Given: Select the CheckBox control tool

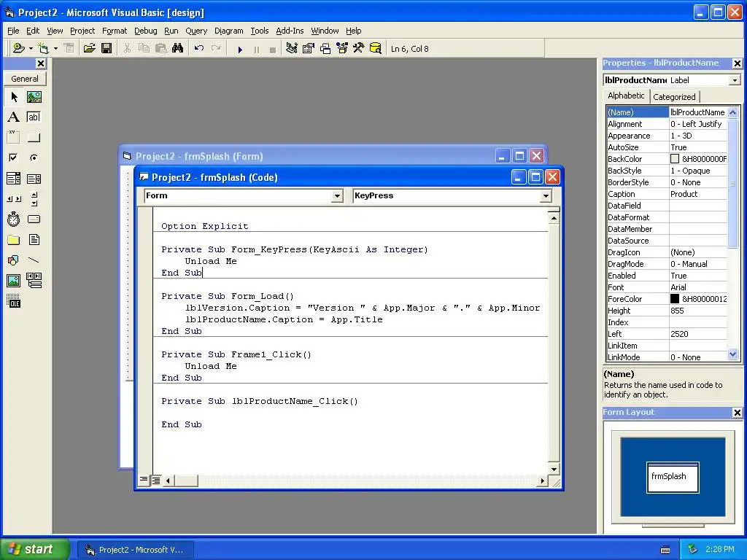Looking at the screenshot, I should (x=14, y=157).
